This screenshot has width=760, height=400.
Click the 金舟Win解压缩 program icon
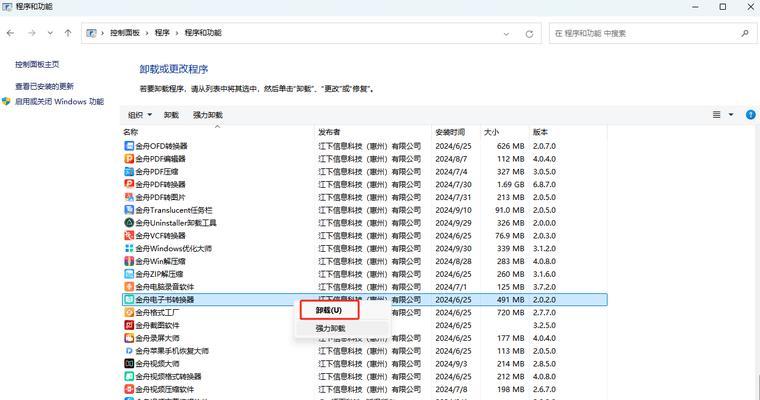click(129, 261)
